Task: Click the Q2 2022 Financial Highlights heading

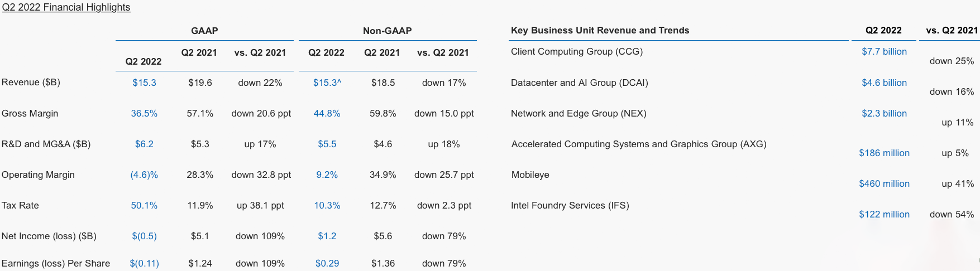Action: point(66,7)
